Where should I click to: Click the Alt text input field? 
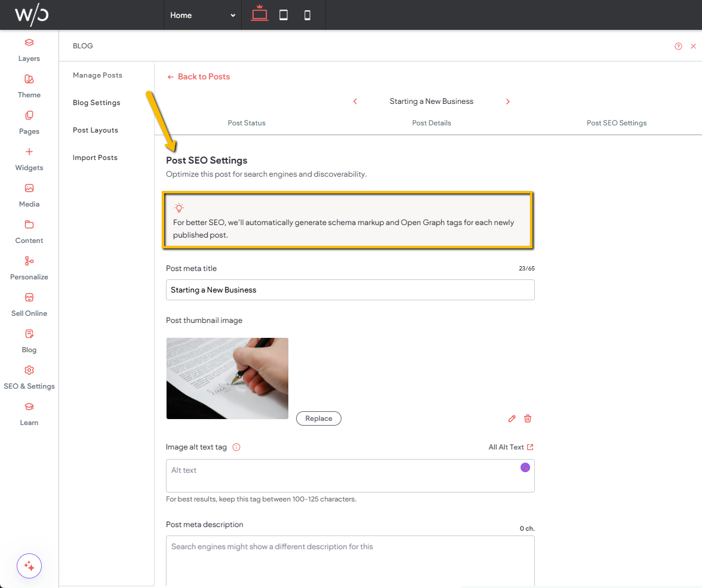tap(350, 476)
